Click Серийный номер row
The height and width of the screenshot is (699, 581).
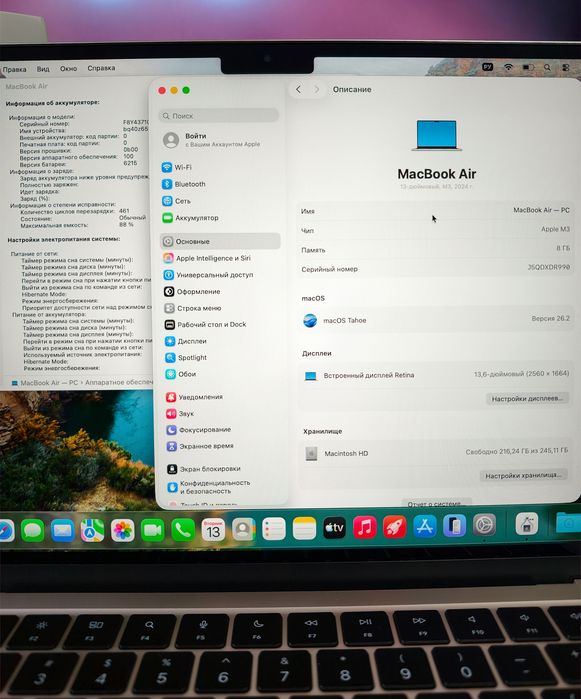coord(435,268)
